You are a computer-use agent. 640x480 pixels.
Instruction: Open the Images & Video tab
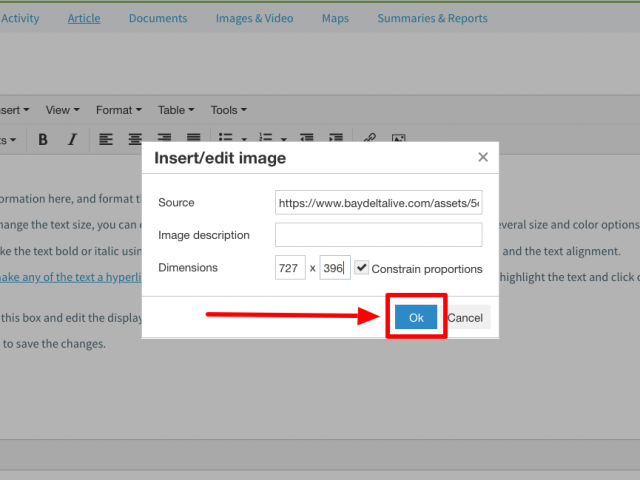point(254,18)
